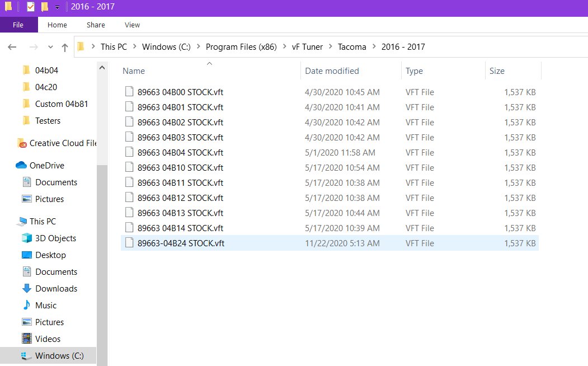
Task: Expand chevron after Program Files (x86) breadcrumb
Action: [x=284, y=46]
